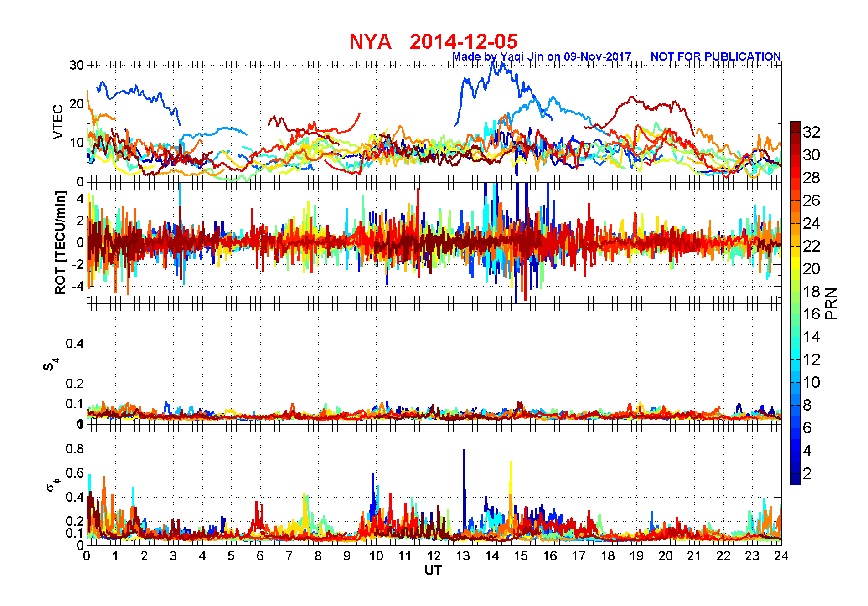Click the UT x-axis label
Image resolution: width=868 pixels, height=606 pixels.
tap(433, 570)
